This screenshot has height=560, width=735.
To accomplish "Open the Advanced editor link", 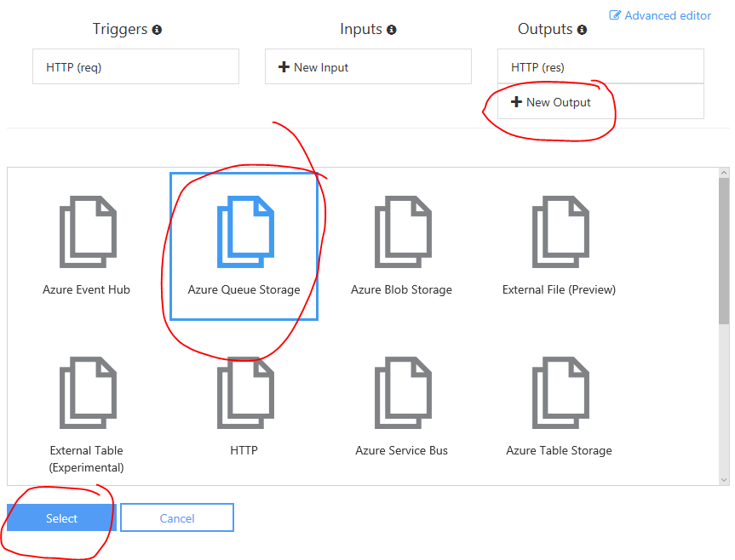I will coord(660,15).
